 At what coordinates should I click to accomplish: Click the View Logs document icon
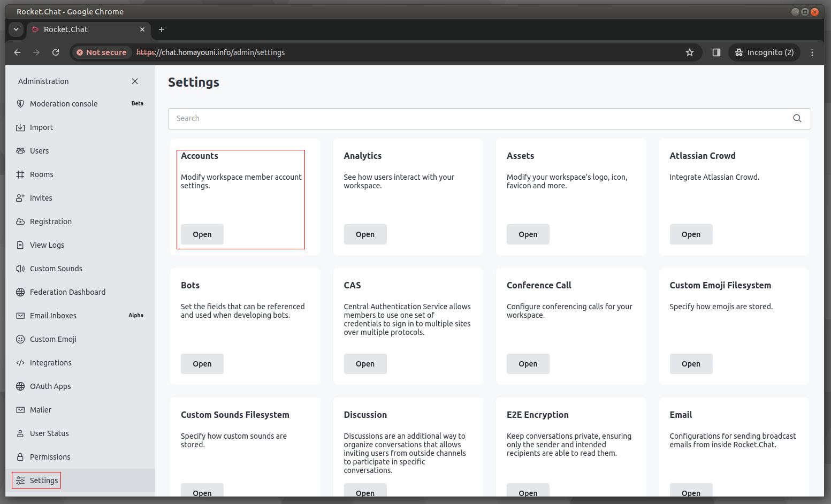pyautogui.click(x=20, y=245)
